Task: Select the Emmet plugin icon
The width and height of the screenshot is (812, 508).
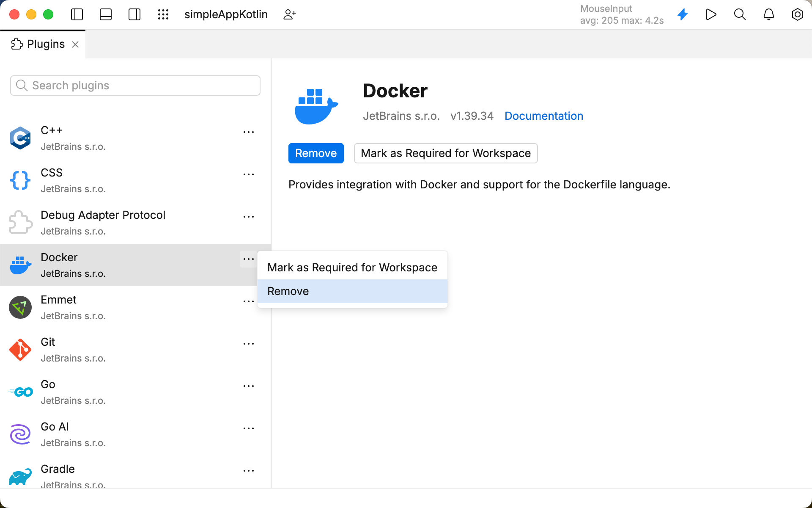Action: [20, 307]
